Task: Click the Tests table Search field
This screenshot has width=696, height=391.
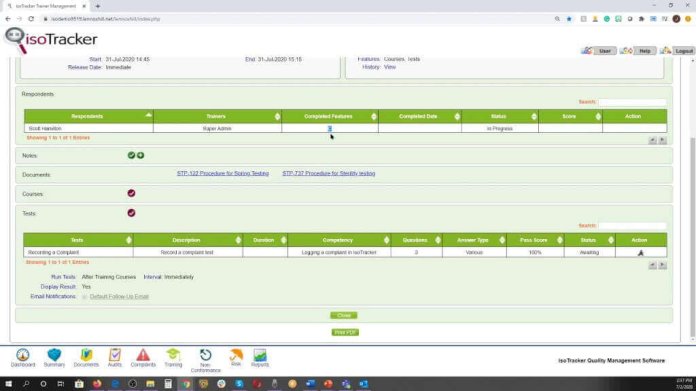Action: (x=632, y=226)
